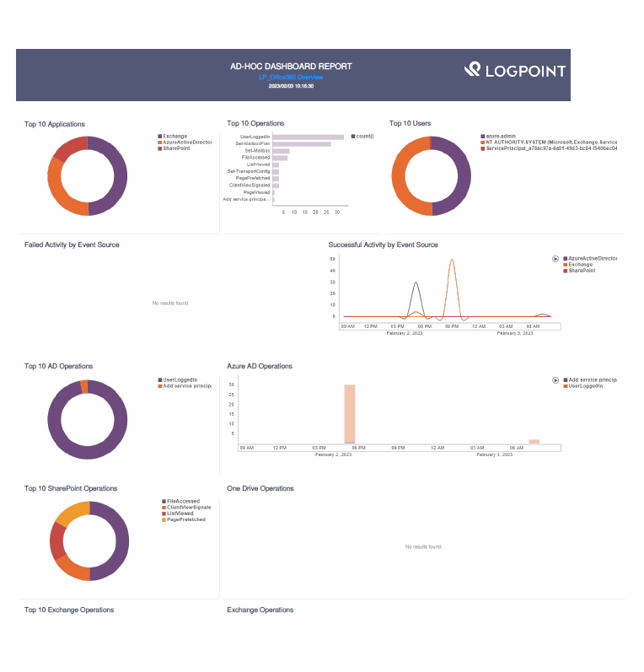Screen dimensions: 644x672
Task: Click yellow PagePrefetched segment of SharePoint donut
Action: pos(72,512)
